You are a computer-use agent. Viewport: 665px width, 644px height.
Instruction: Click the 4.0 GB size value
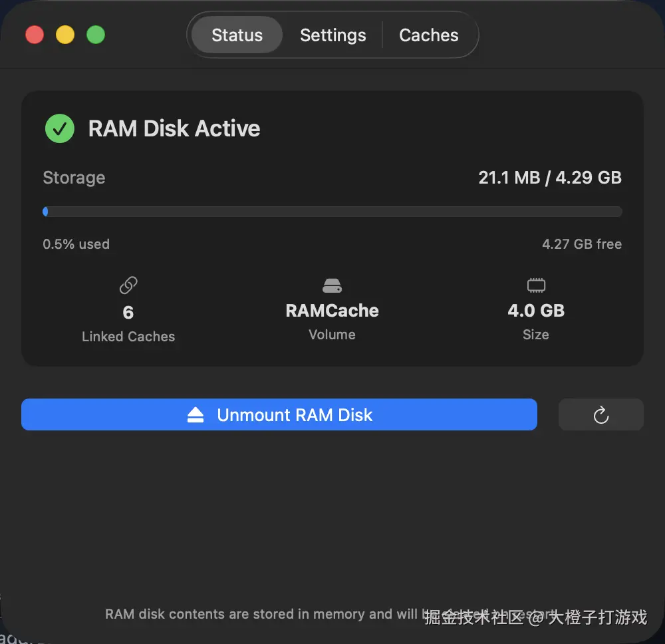tap(536, 311)
